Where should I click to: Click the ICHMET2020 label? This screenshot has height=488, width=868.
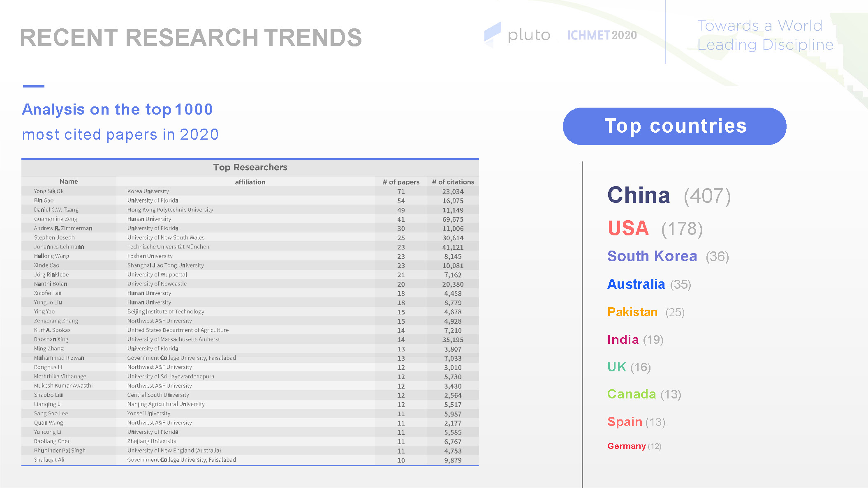click(x=602, y=35)
